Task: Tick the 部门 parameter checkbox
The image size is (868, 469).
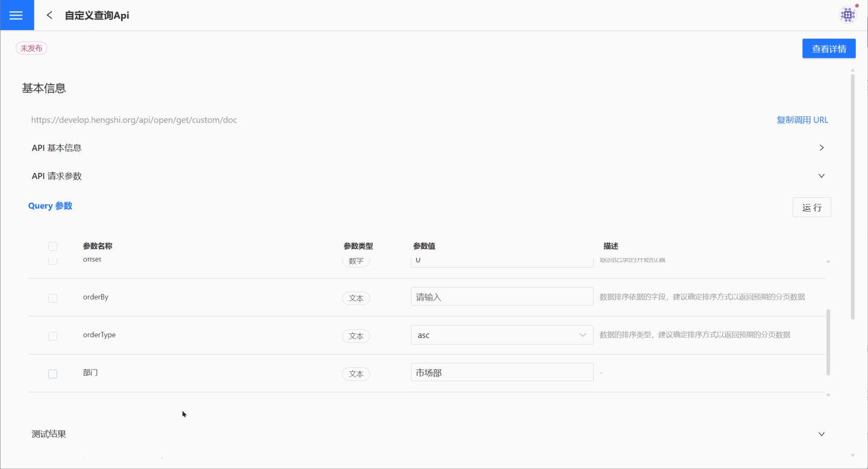Action: (52, 374)
